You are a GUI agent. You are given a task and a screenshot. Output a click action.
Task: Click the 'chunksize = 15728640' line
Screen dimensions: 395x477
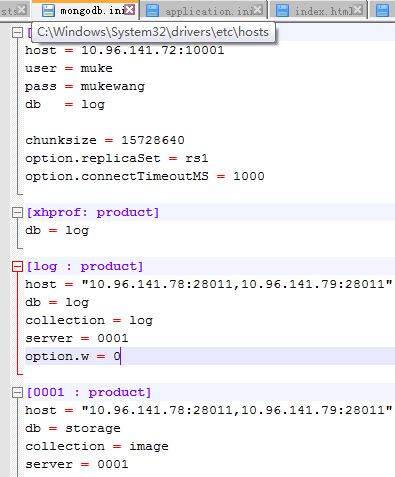click(x=105, y=140)
